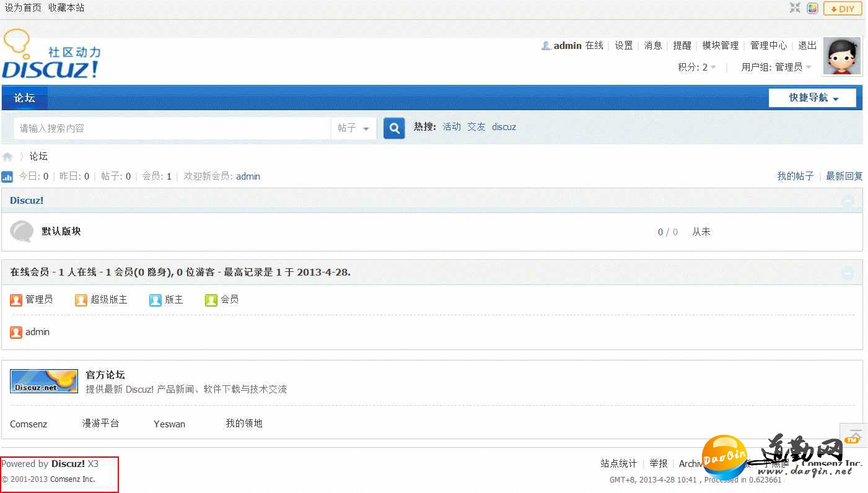Click the blue search magnifier button
The width and height of the screenshot is (868, 493).
coord(394,128)
